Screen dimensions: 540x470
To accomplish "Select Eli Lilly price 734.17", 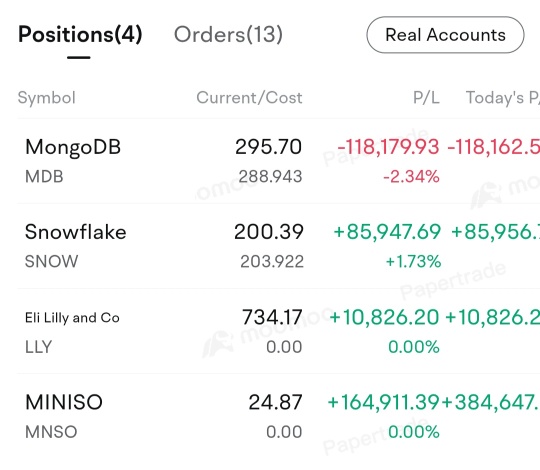I will coord(272,317).
